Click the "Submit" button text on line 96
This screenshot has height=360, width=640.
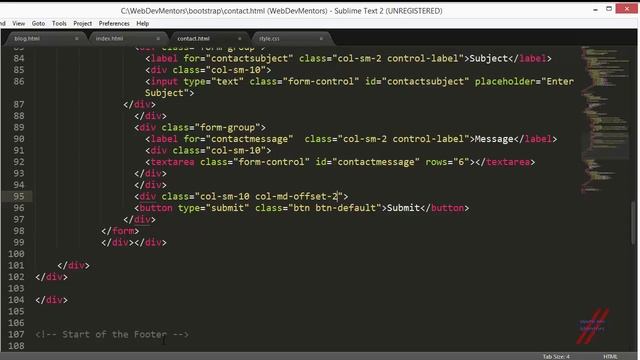403,208
